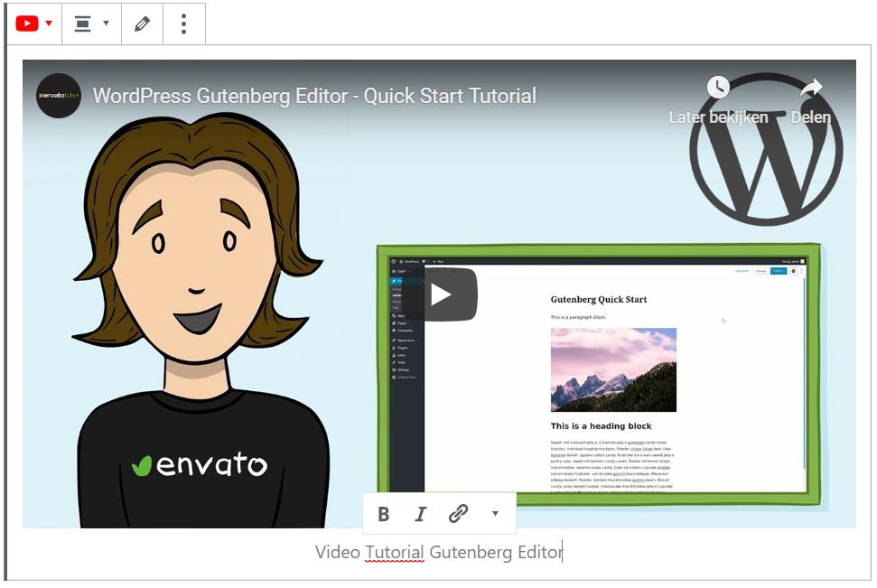Click the envato tuts+ channel avatar
The image size is (877, 588).
point(58,96)
